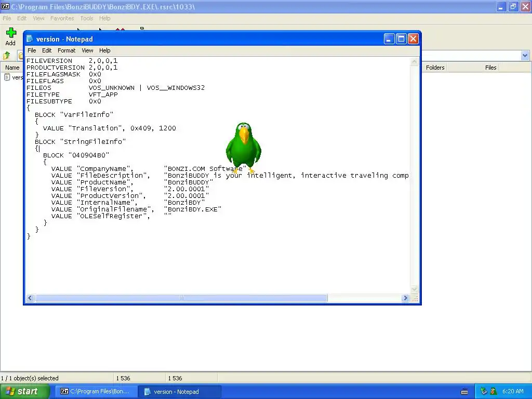532x399 pixels.
Task: Restore down the 7-Zip window
Action: pos(513,6)
